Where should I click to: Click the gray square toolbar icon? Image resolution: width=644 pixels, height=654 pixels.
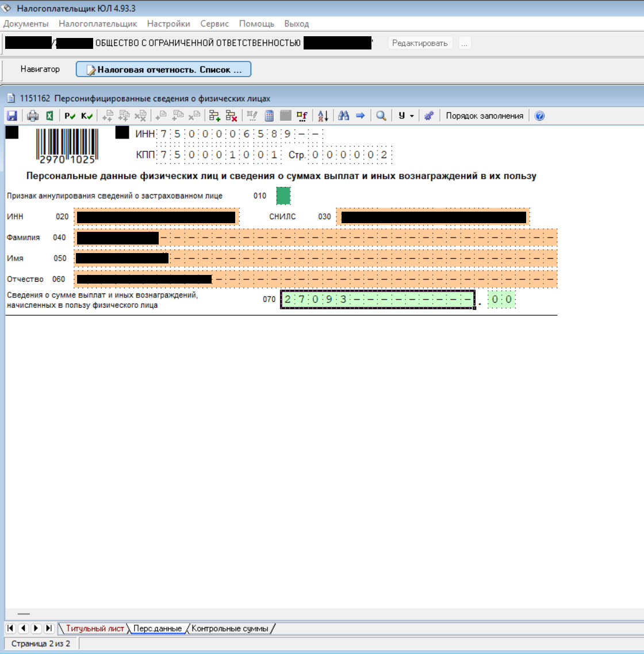click(x=286, y=116)
